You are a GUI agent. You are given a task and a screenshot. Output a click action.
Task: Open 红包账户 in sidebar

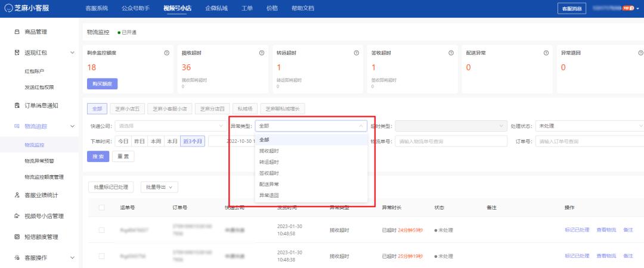tap(34, 71)
